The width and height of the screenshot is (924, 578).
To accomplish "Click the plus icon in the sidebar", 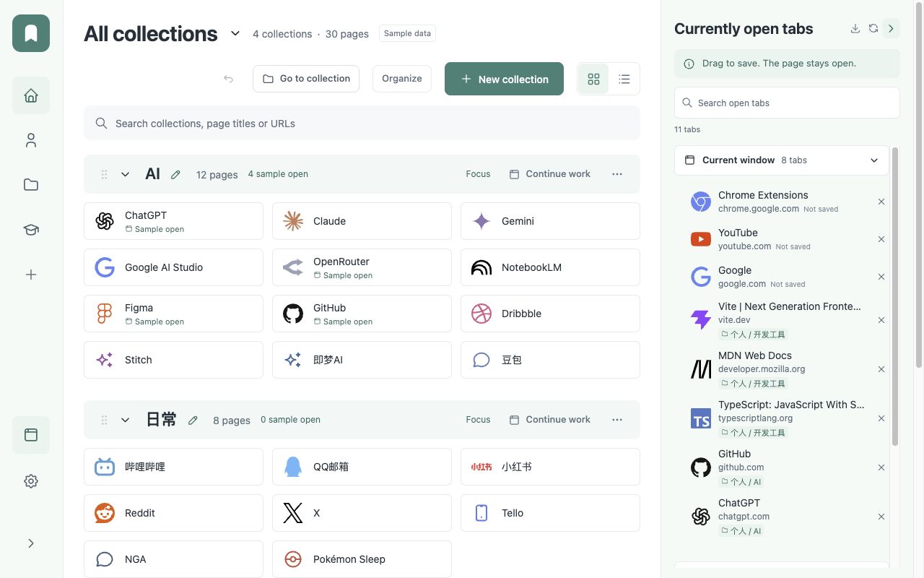I will tap(31, 275).
